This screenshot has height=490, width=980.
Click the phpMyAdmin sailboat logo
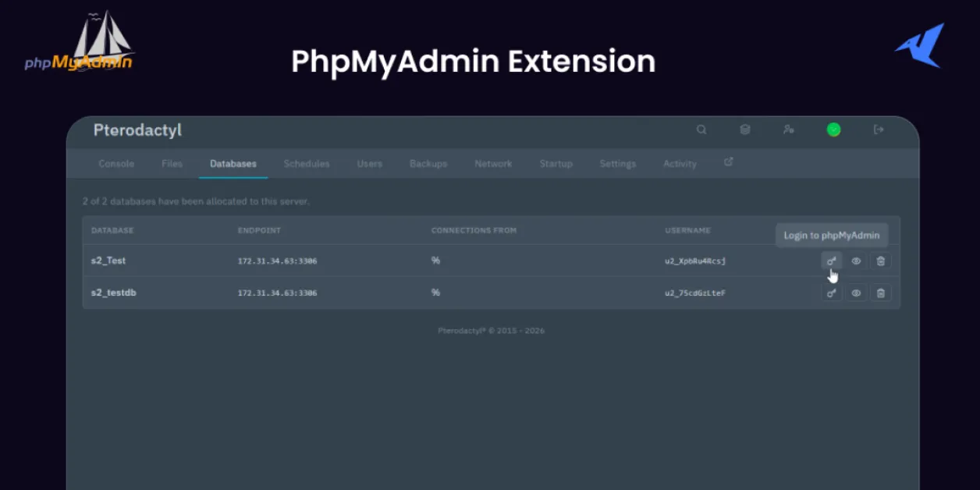79,41
